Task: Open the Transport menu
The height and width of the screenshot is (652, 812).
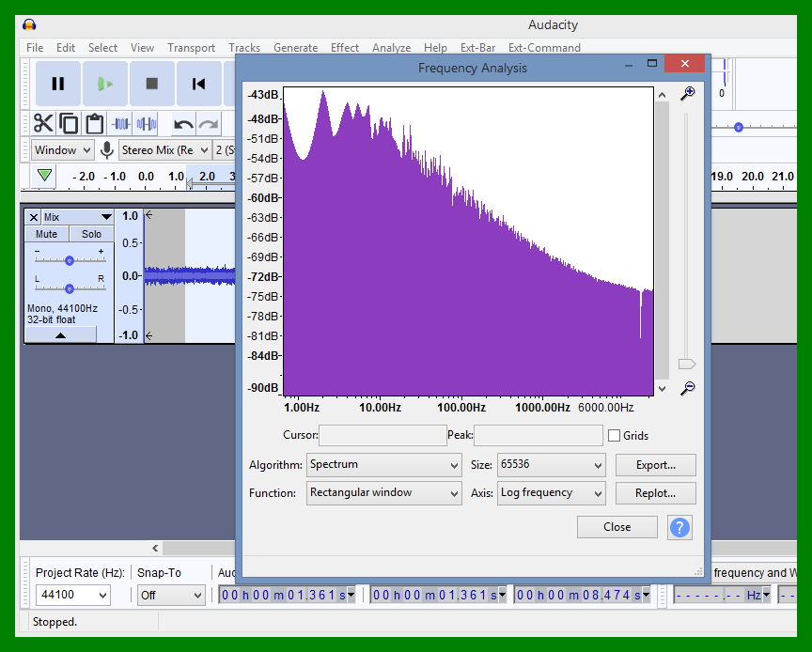Action: coord(191,48)
